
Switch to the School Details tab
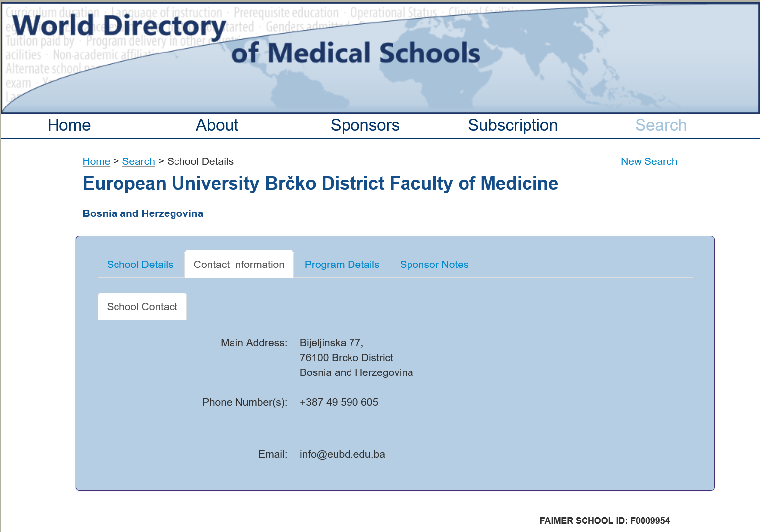(x=140, y=265)
